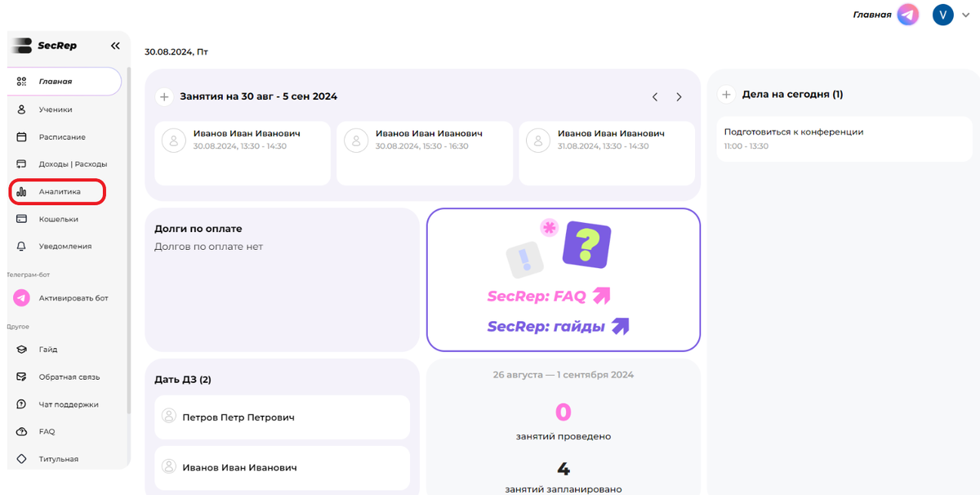Select Петров Петр Петрович in Дать ДЗ

(282, 417)
